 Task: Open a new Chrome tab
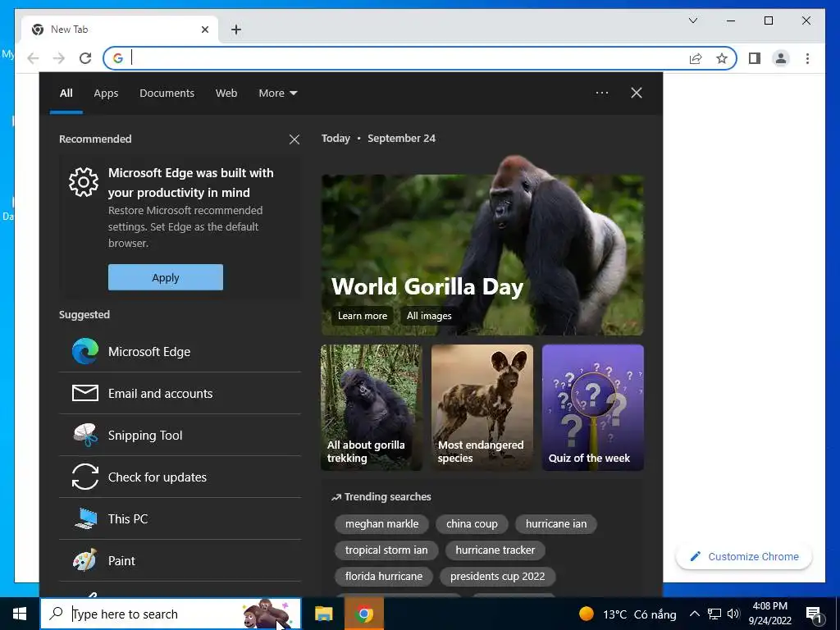click(236, 30)
